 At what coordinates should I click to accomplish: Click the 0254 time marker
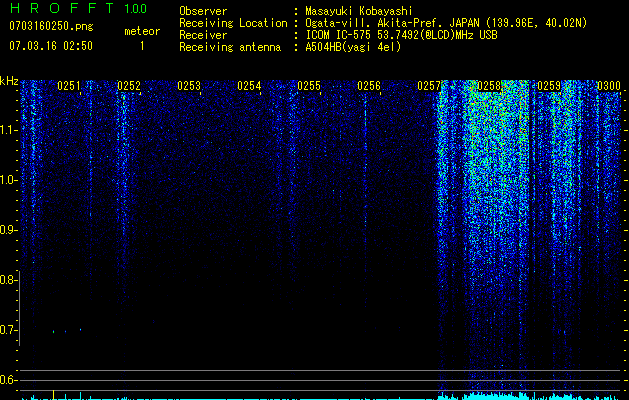click(249, 86)
